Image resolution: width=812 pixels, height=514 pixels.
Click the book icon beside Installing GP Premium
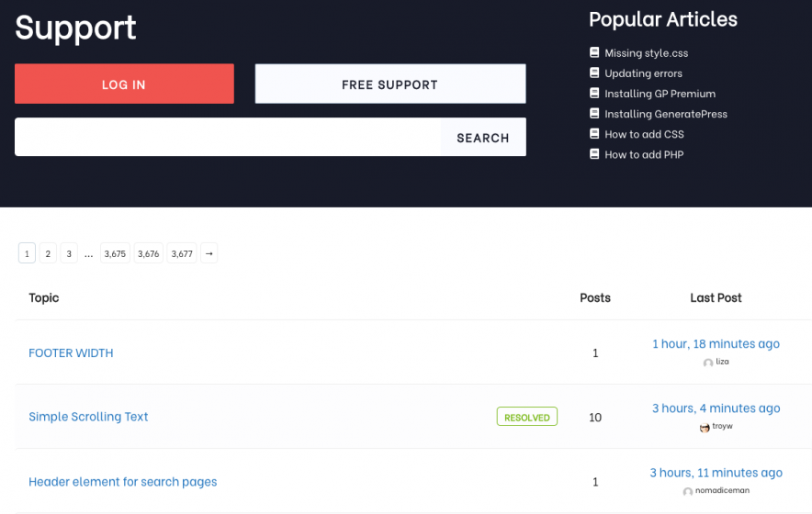click(594, 94)
